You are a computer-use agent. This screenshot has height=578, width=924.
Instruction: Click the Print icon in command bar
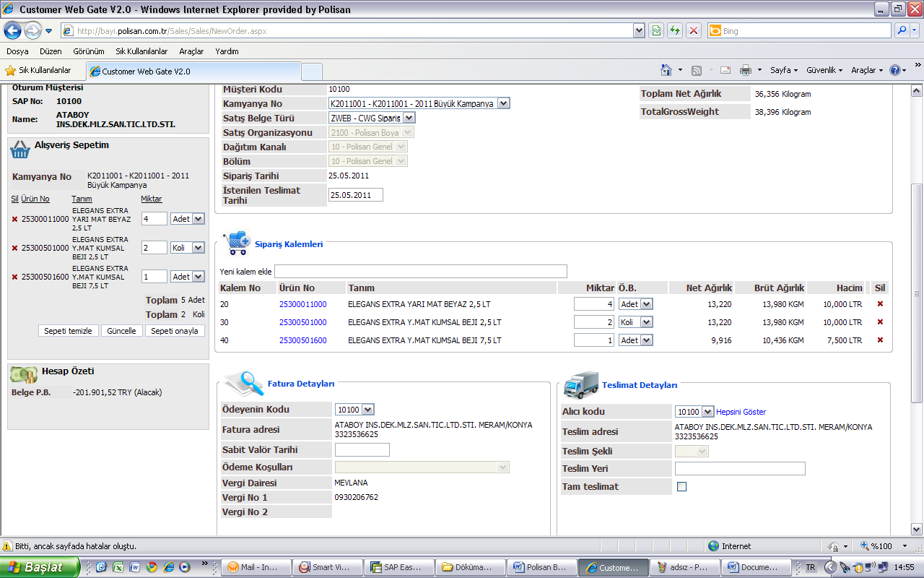[x=746, y=70]
